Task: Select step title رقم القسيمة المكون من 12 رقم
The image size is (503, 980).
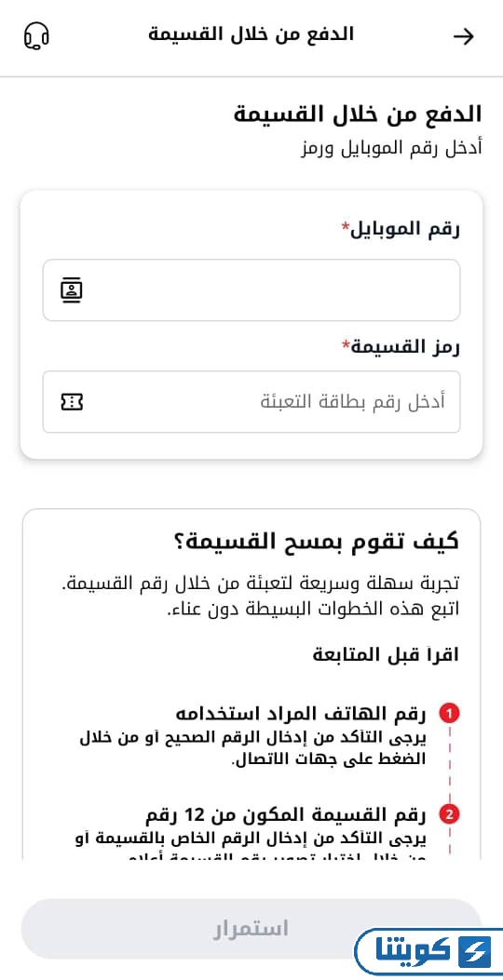Action: coord(285,815)
